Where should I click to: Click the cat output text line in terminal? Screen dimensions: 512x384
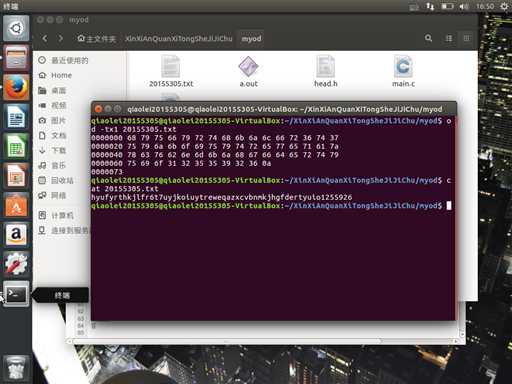(221, 197)
